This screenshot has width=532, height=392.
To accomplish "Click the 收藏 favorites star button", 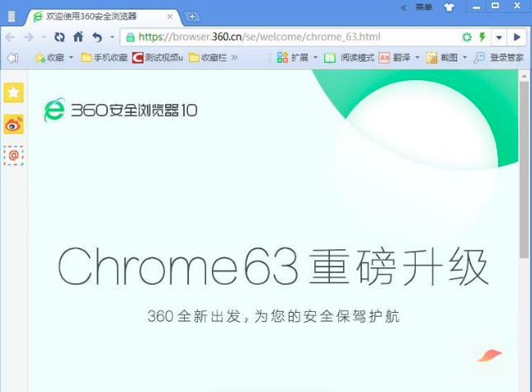I will coord(49,58).
